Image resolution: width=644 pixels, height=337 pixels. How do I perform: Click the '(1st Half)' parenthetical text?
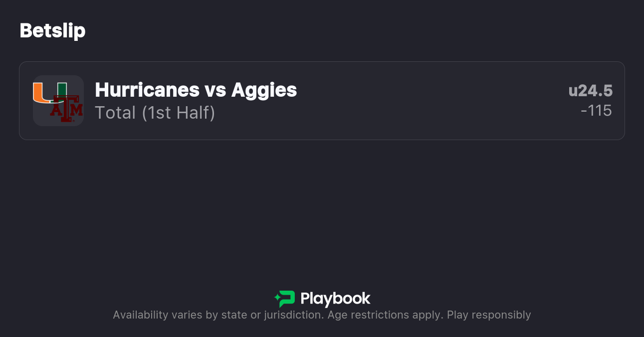coord(178,113)
